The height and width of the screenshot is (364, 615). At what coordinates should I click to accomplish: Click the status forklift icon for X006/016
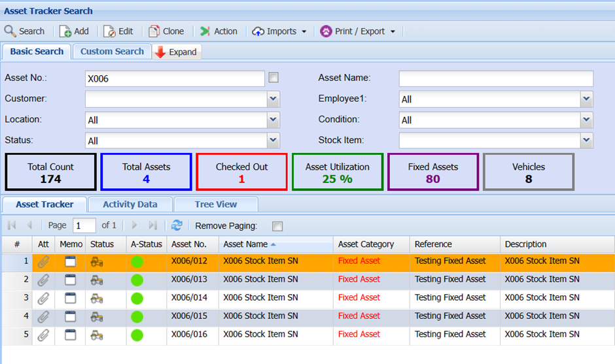[x=96, y=335]
